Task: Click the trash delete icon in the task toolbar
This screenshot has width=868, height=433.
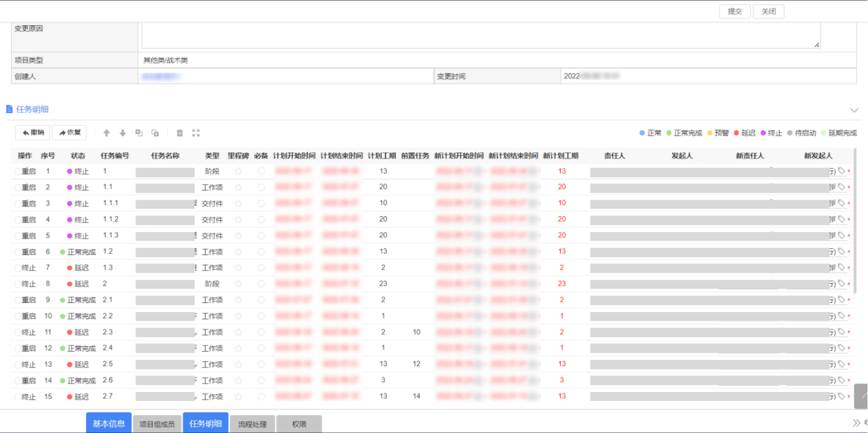Action: 180,133
